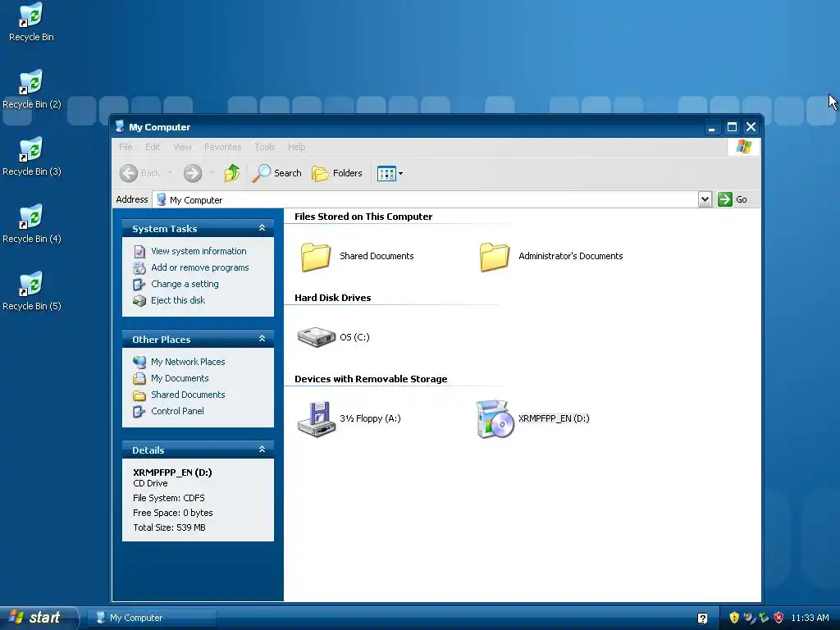Select the Recycle Bin (4) desktop icon
Screen dimensions: 840x630
click(31, 223)
